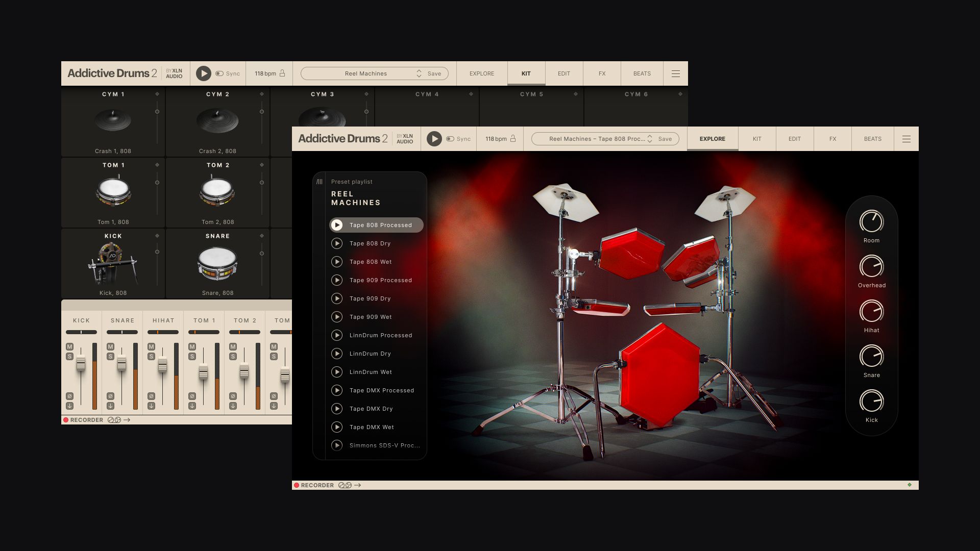Mute the SNARE mixer channel
The height and width of the screenshot is (551, 980).
click(x=110, y=347)
